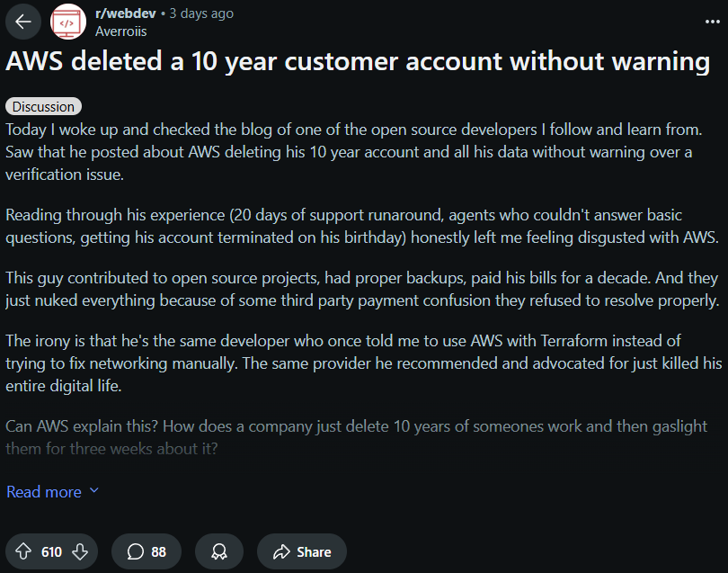Click the share arrow icon
Image resolution: width=728 pixels, height=573 pixels.
(x=281, y=551)
